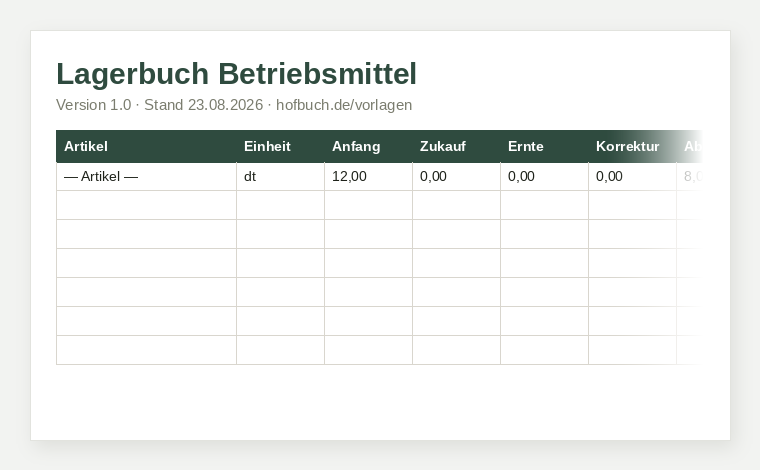760x470 pixels.
Task: Select the Zukauf column header
Action: click(457, 146)
